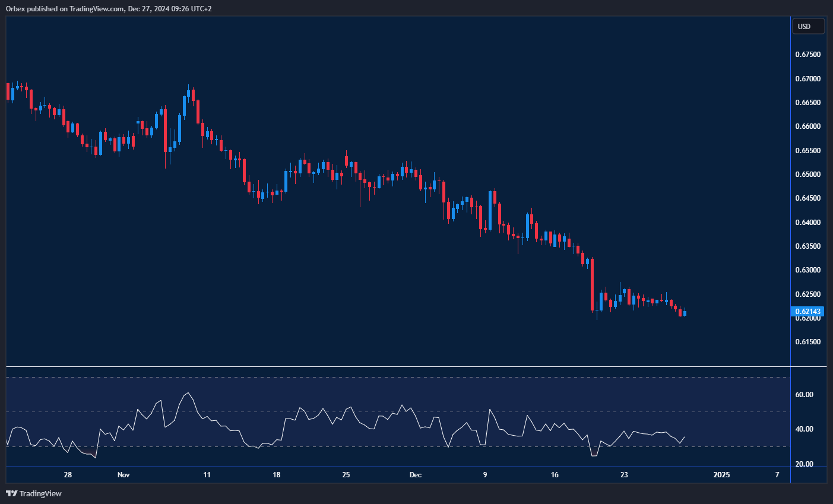Image resolution: width=833 pixels, height=504 pixels.
Task: Click the TradingView logo icon
Action: tap(11, 493)
